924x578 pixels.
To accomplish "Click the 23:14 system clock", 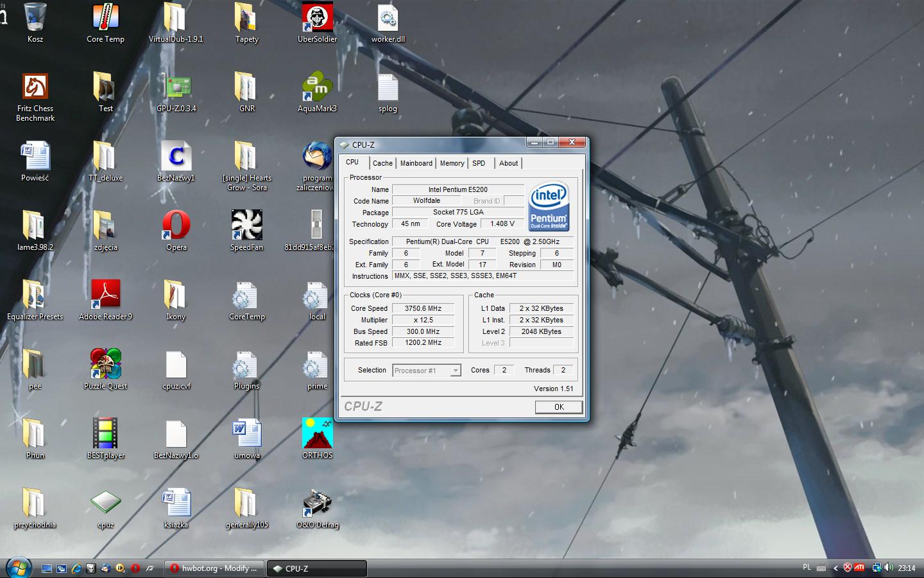I will point(907,568).
